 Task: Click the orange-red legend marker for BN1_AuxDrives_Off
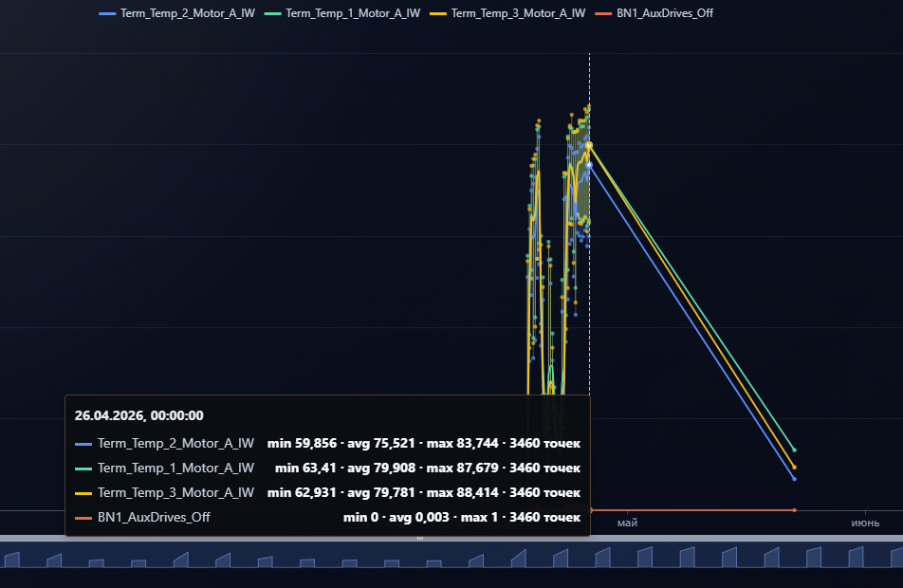[603, 13]
